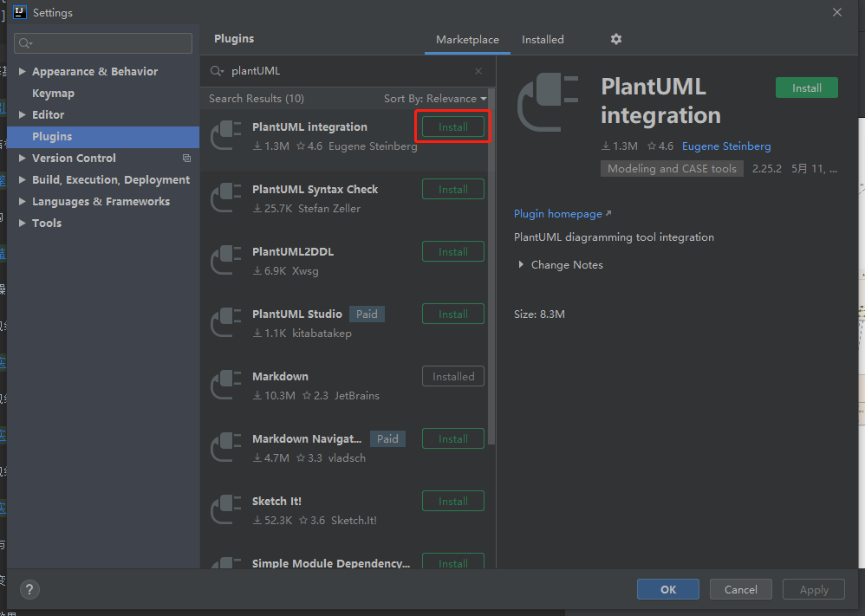
Task: Expand the Editor settings node
Action: pyautogui.click(x=23, y=115)
